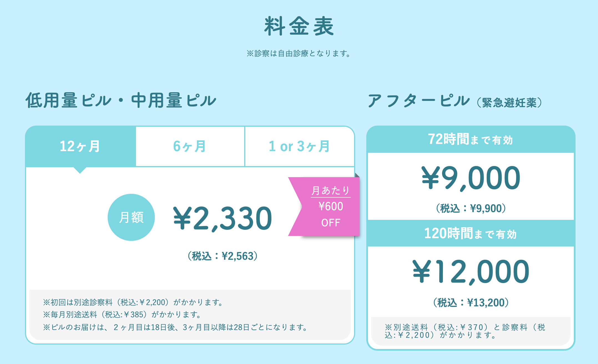Click the pink ¥600 OFF ribbon

(x=324, y=207)
